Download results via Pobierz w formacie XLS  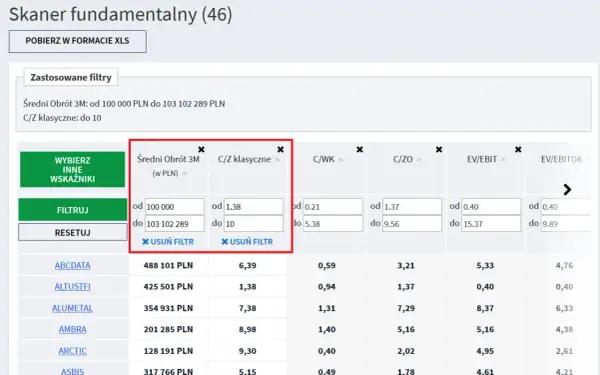tap(78, 41)
